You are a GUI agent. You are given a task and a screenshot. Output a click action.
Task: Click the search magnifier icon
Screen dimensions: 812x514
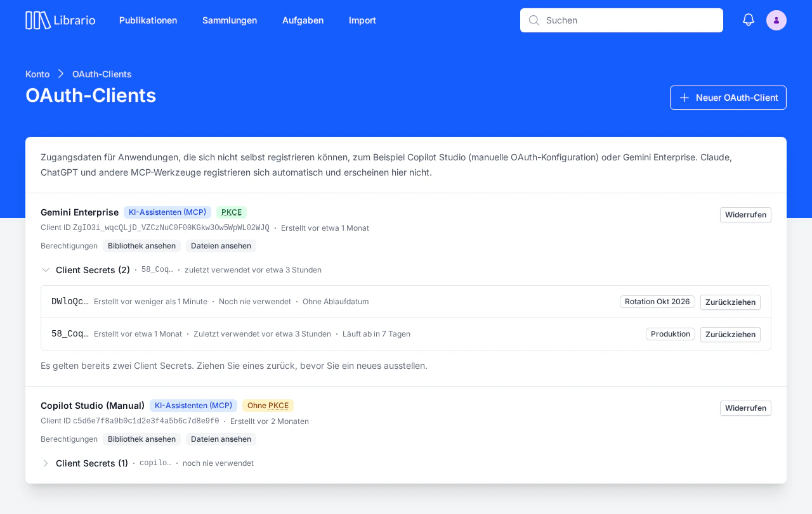(534, 20)
